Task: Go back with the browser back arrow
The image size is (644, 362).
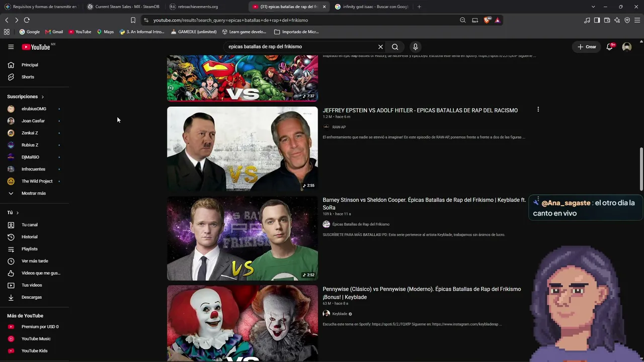Action: pos(7,20)
